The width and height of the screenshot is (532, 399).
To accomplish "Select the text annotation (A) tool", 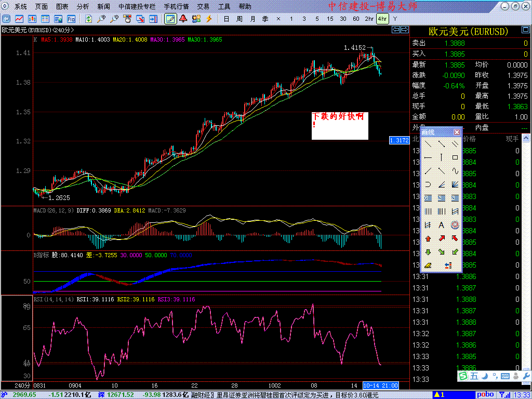I will tap(442, 225).
